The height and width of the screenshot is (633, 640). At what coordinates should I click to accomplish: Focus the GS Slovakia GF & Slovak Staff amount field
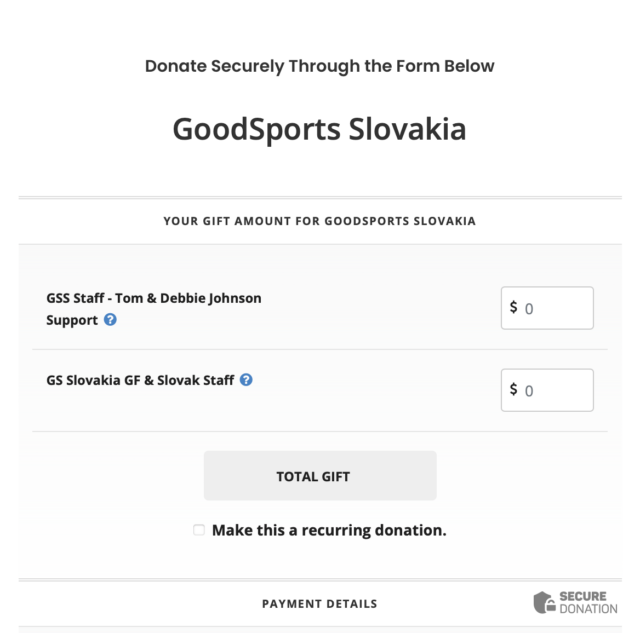point(556,390)
